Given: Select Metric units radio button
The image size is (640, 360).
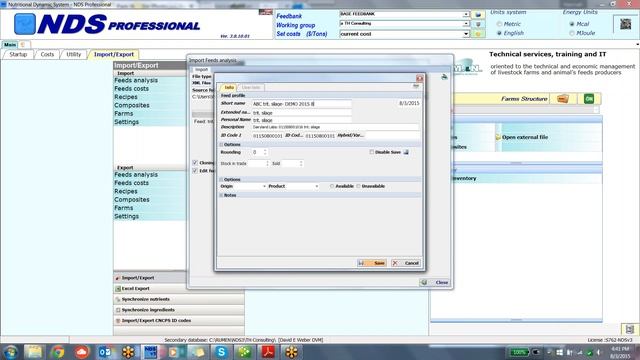Looking at the screenshot, I should click(x=499, y=24).
